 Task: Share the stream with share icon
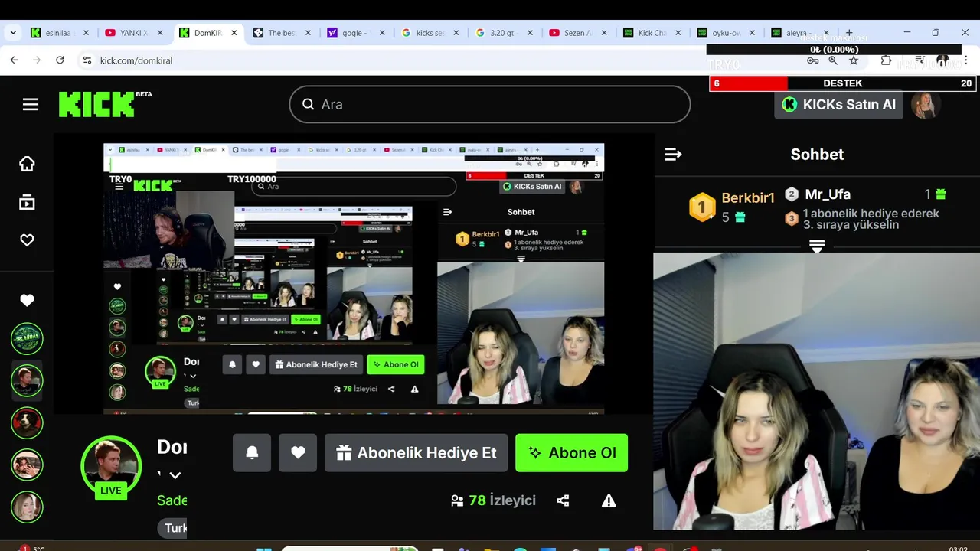click(563, 500)
